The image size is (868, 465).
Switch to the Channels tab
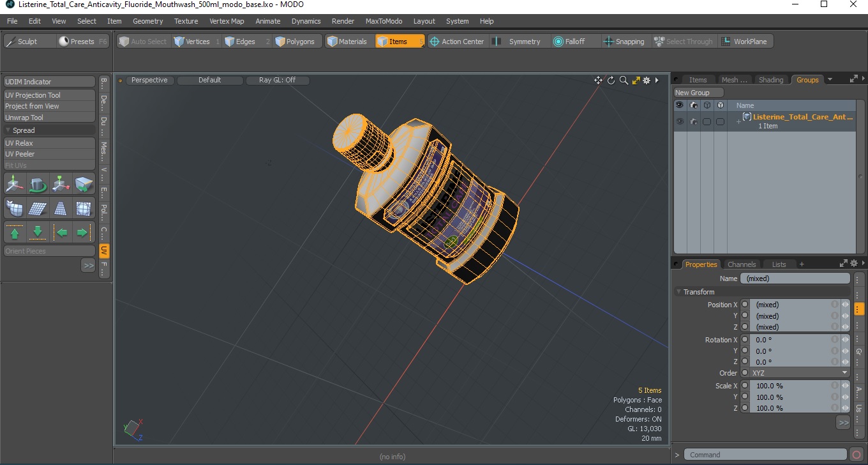point(742,264)
